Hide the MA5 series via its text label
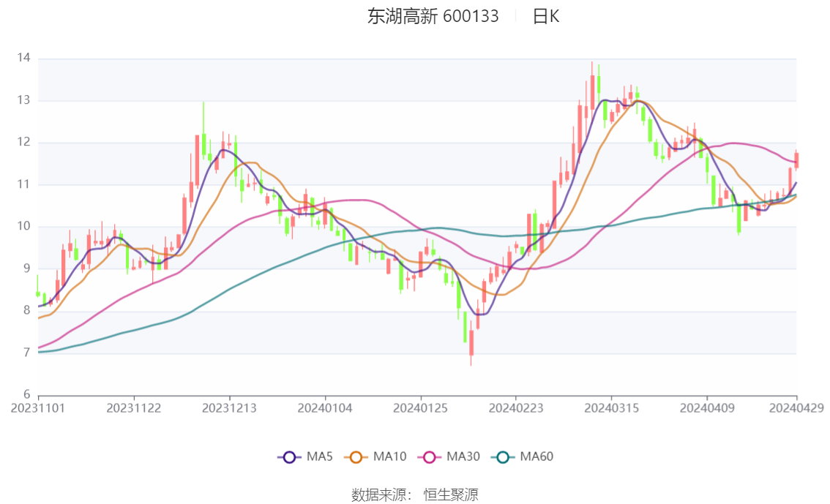830x504 pixels. pos(320,457)
